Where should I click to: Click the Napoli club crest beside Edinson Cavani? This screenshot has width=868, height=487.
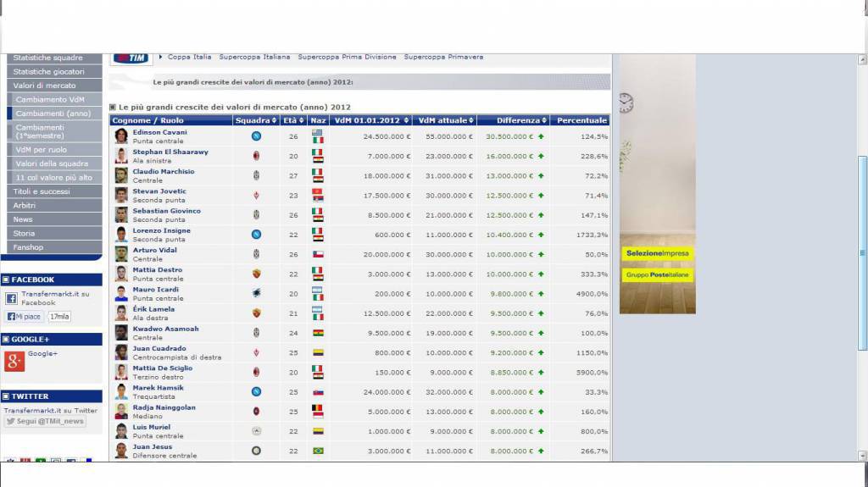coord(256,136)
